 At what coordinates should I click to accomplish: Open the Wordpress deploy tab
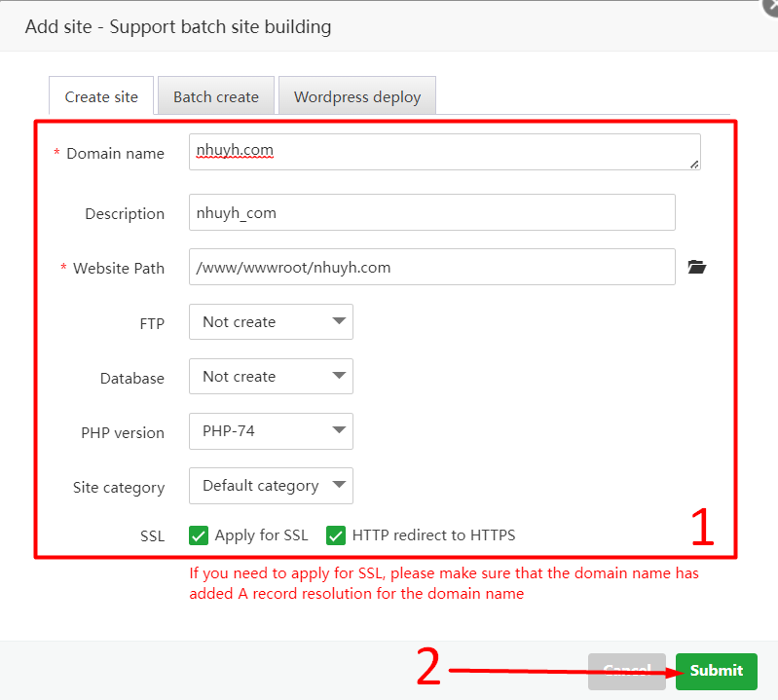[x=357, y=97]
